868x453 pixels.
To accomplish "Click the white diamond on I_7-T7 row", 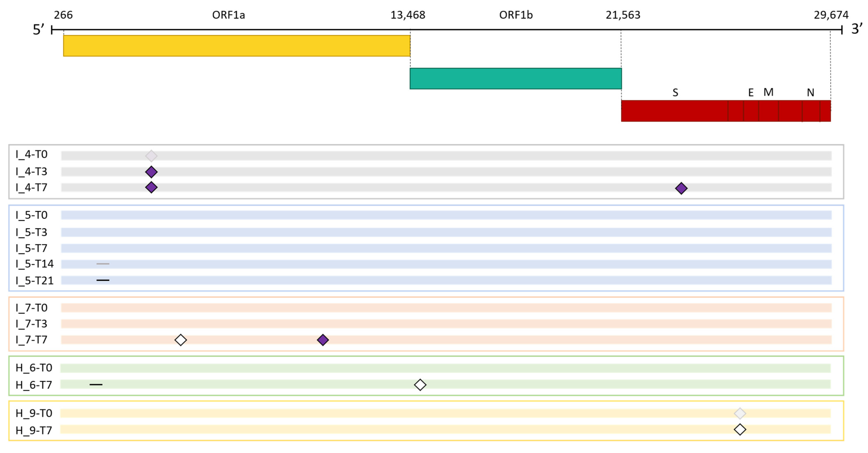I will [x=181, y=340].
